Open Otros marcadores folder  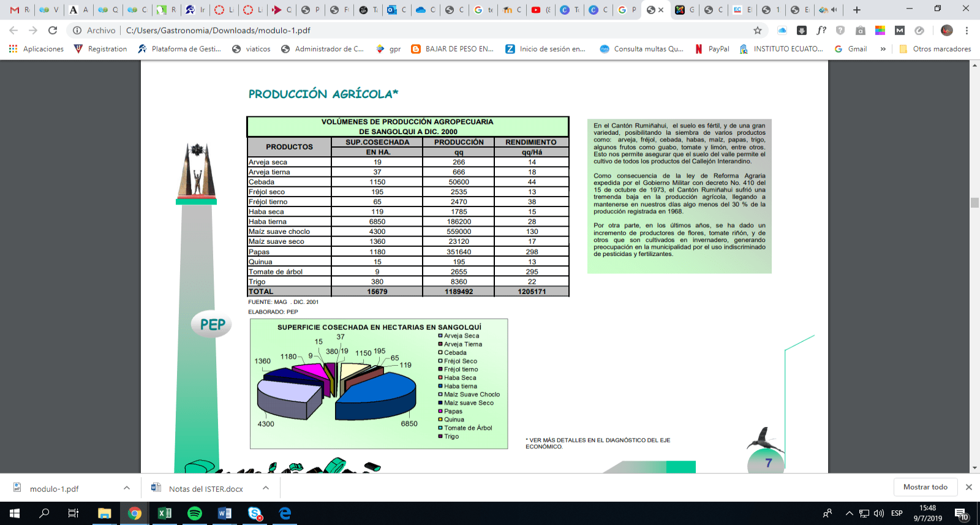[x=935, y=49]
